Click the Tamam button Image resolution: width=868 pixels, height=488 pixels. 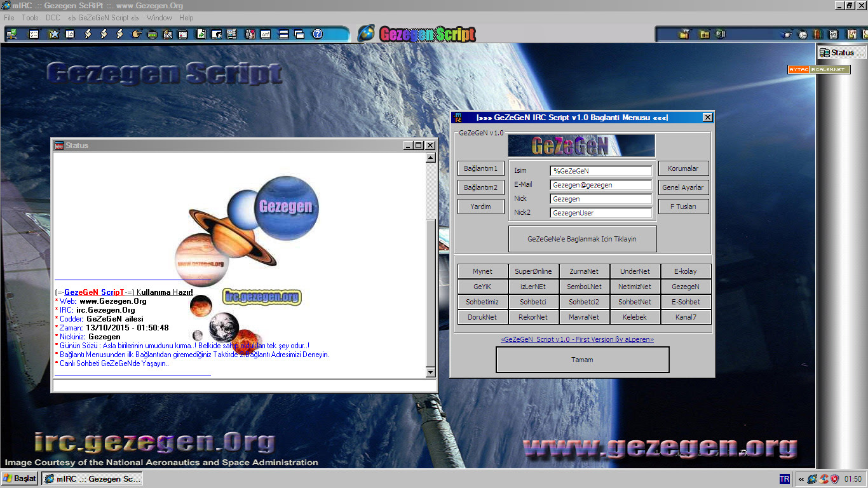pos(582,360)
